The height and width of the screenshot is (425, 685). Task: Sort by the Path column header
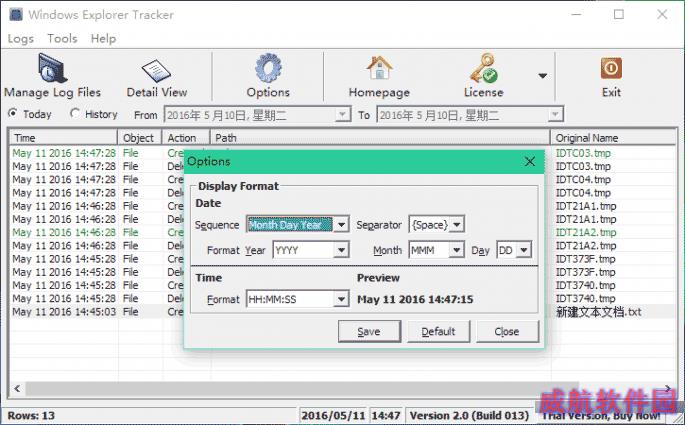(x=380, y=138)
